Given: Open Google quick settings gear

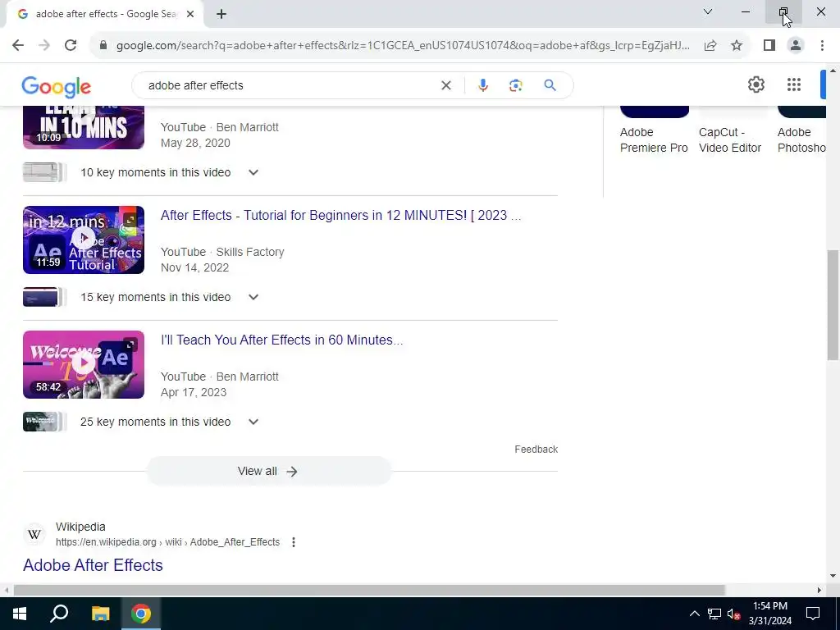Looking at the screenshot, I should (756, 84).
